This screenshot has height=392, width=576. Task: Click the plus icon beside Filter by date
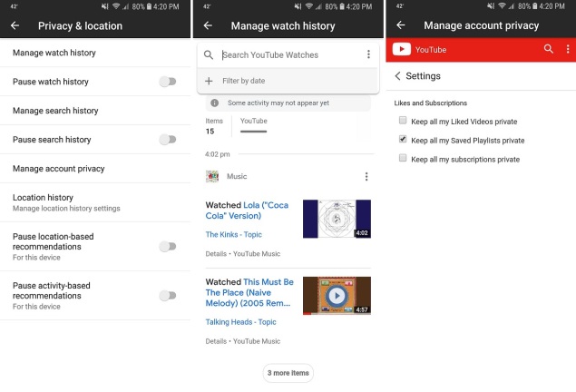pos(209,81)
